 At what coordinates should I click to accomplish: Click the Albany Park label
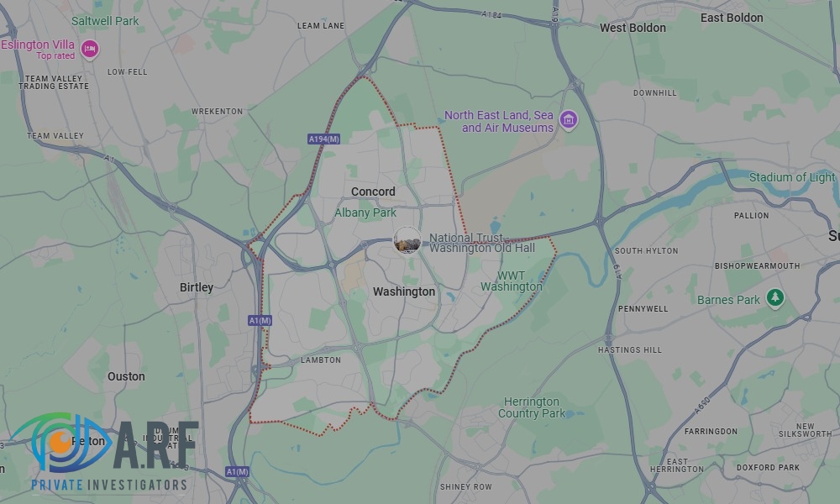tap(365, 213)
